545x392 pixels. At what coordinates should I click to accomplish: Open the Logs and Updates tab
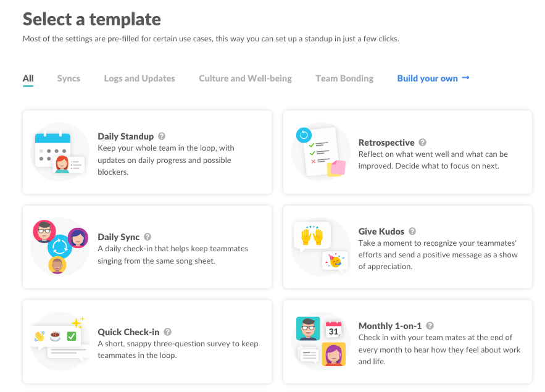pos(139,78)
